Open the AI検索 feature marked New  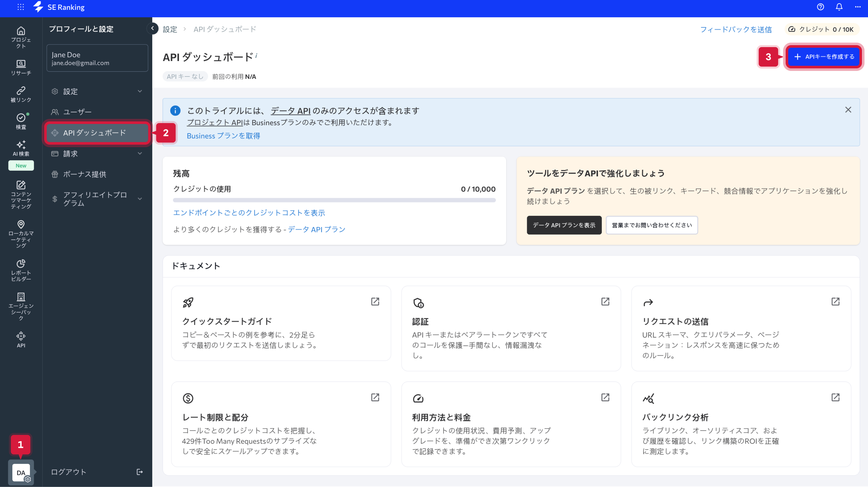point(21,148)
